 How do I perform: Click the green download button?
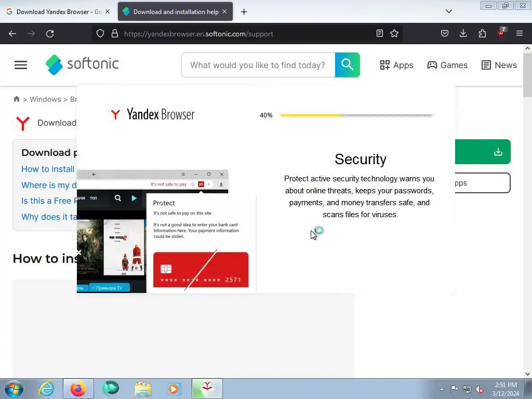[x=483, y=152]
